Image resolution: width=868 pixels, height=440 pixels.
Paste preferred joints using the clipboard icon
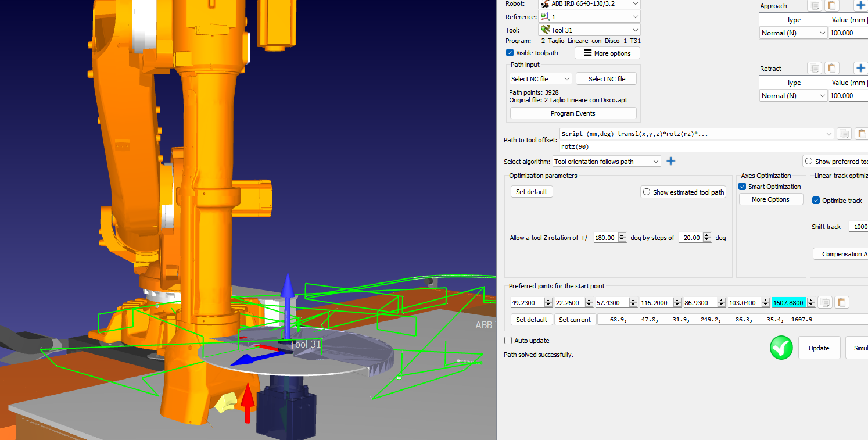pos(842,302)
